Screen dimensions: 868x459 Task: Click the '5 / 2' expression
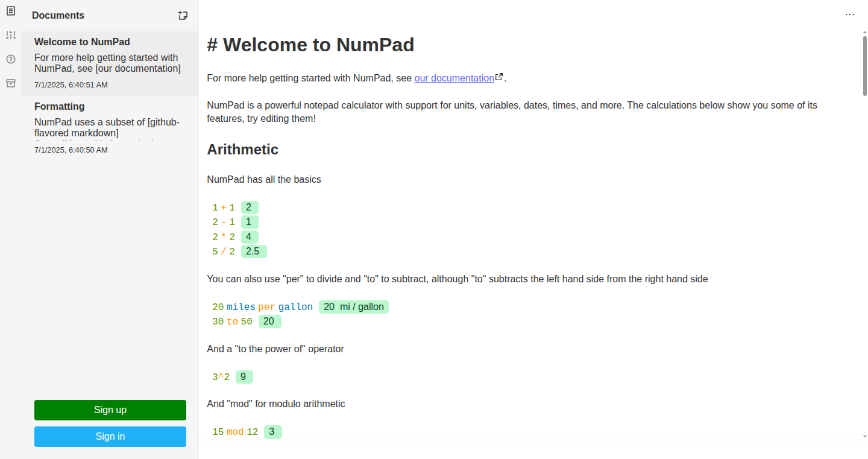tap(224, 252)
